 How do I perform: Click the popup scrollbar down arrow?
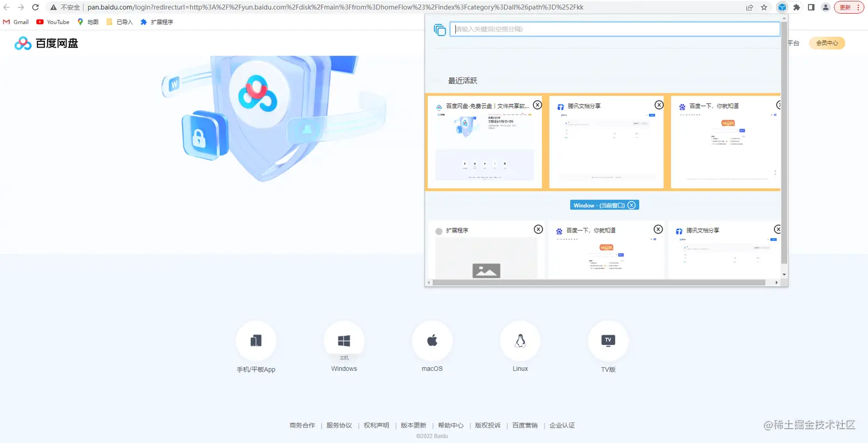click(x=784, y=275)
